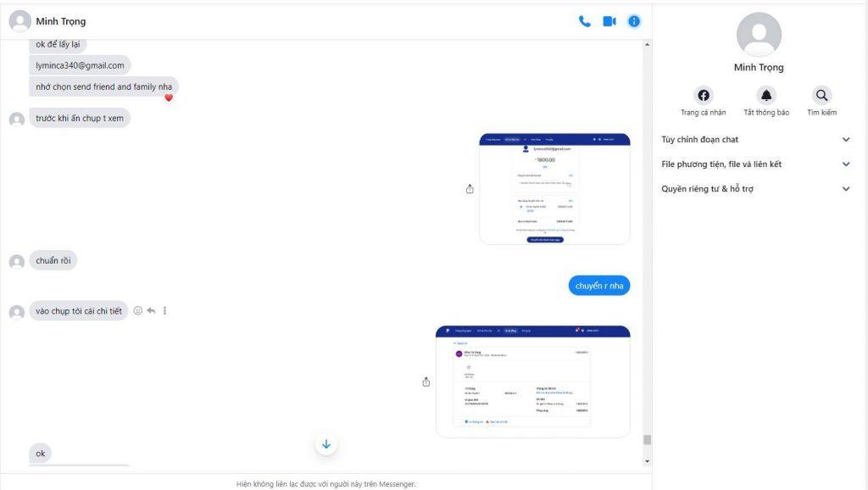868x490 pixels.
Task: Click the chat scrollbar thumb
Action: coord(648,439)
